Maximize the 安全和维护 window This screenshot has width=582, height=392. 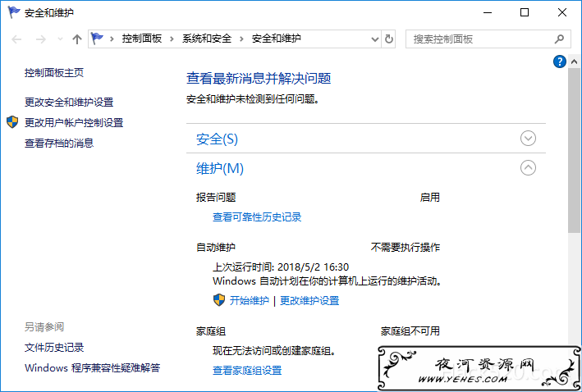(x=524, y=12)
